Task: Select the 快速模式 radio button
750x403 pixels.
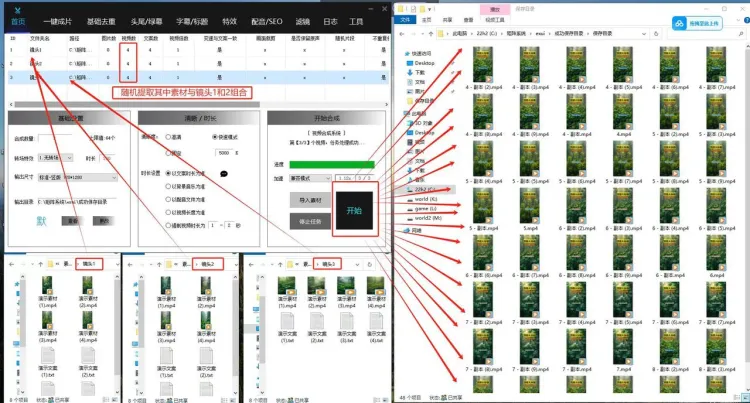Action: (215, 137)
